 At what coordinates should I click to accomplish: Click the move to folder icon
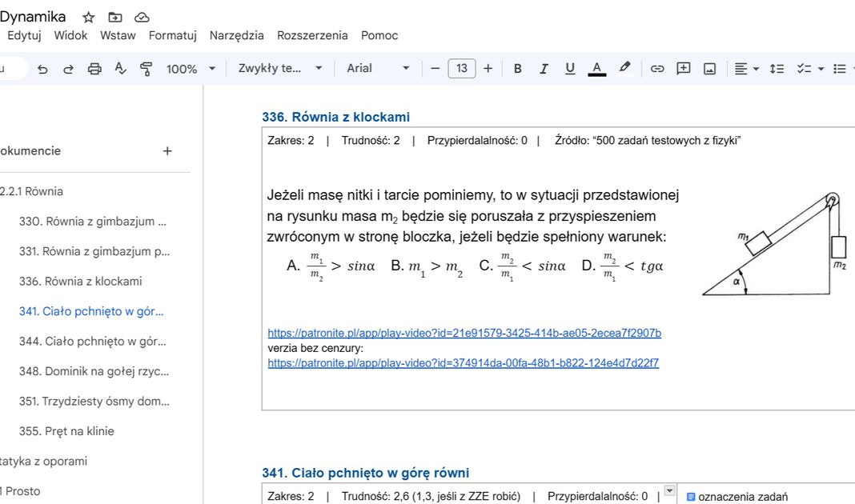115,17
